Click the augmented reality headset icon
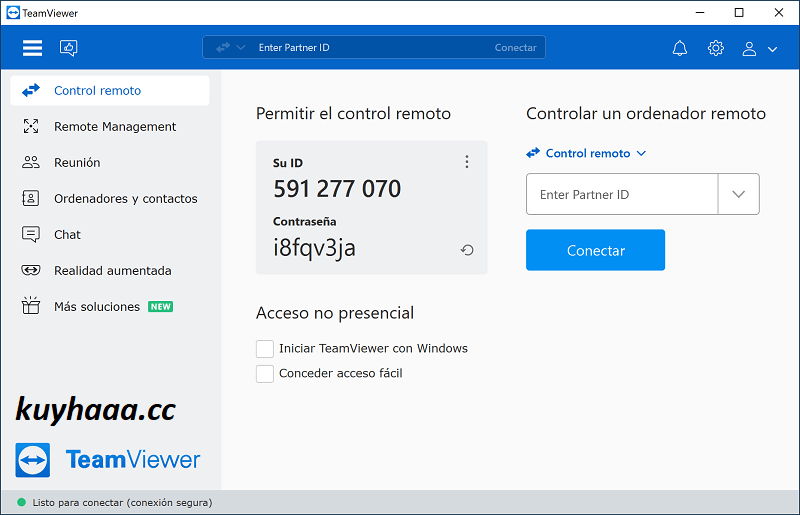This screenshot has height=515, width=800. click(31, 270)
